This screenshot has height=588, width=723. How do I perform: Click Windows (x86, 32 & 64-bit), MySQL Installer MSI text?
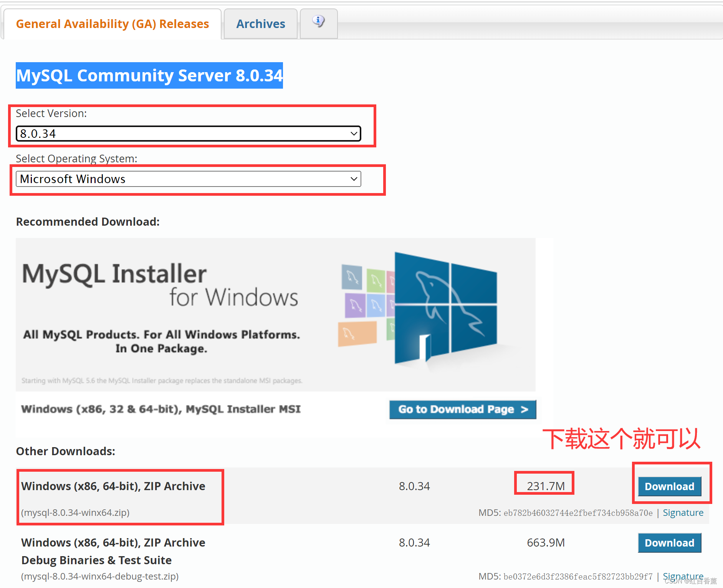(161, 409)
